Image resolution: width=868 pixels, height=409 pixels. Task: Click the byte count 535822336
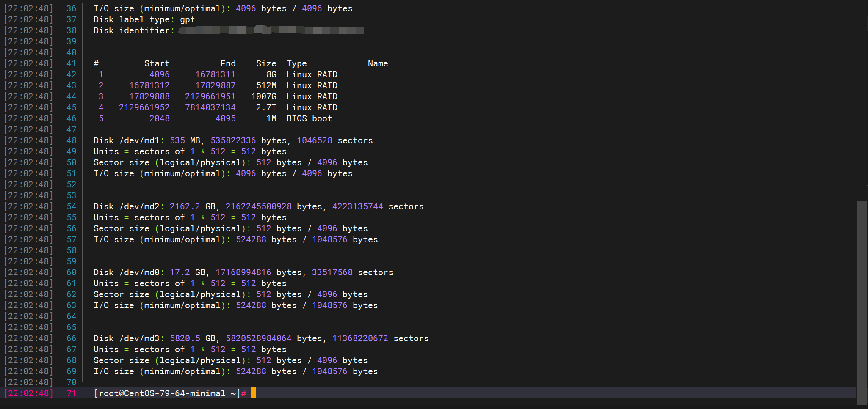tap(233, 140)
